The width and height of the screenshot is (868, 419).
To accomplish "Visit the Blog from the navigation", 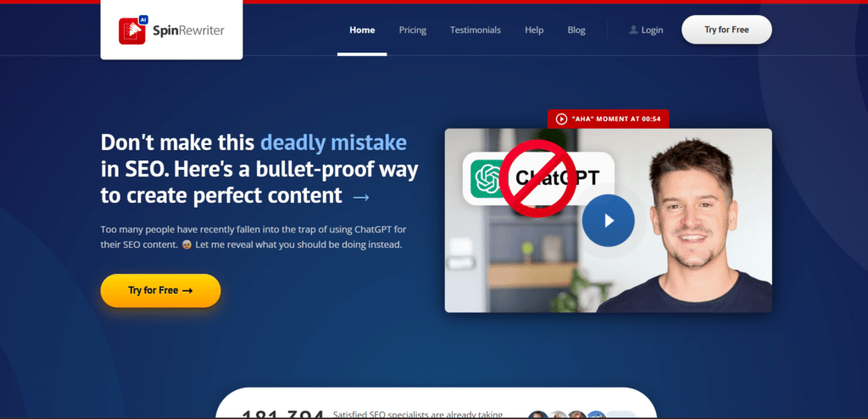I will (576, 30).
